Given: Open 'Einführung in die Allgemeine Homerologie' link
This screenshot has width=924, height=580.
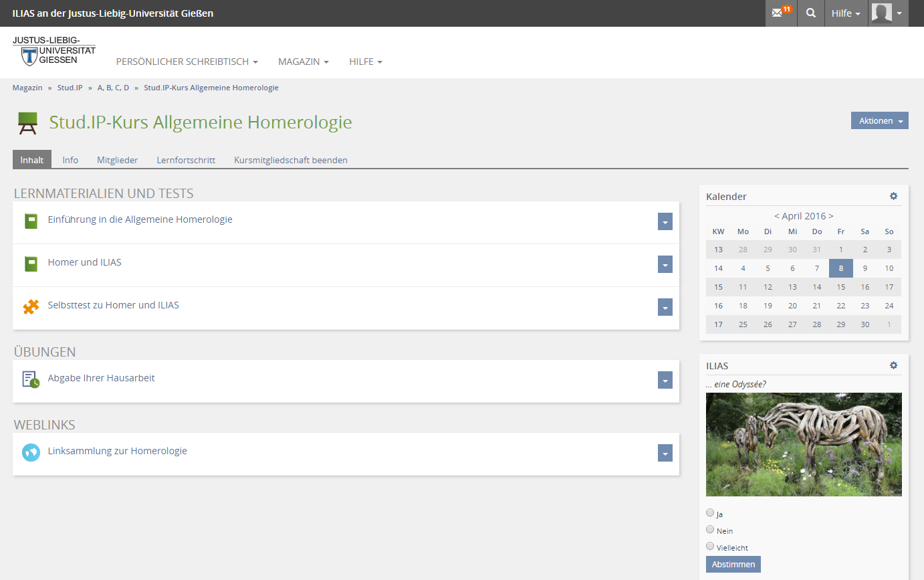Looking at the screenshot, I should 140,219.
